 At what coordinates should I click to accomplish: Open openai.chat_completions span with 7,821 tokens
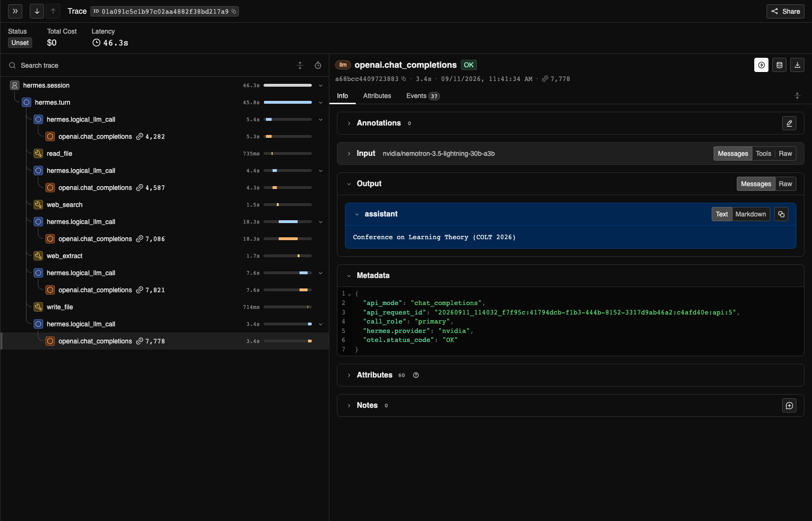(x=165, y=290)
